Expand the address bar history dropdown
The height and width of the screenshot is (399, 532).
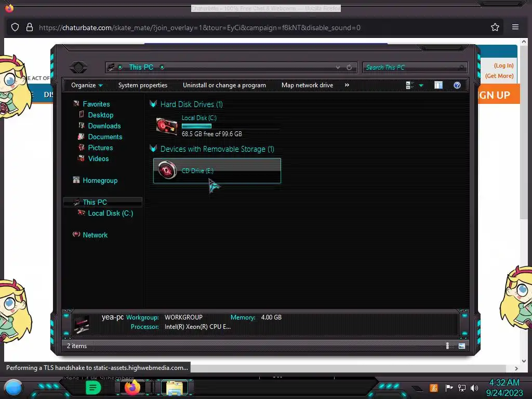click(338, 68)
